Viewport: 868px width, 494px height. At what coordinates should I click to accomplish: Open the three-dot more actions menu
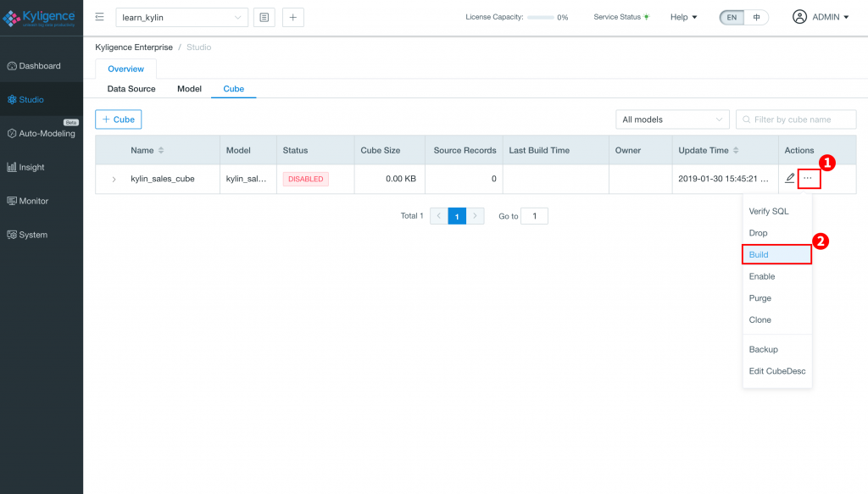coord(808,178)
